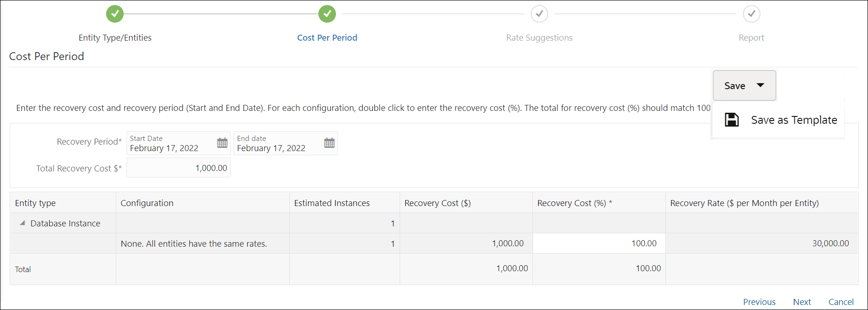Click the Total Recovery Cost input field
Screen dimensions: 868x310
tap(179, 168)
